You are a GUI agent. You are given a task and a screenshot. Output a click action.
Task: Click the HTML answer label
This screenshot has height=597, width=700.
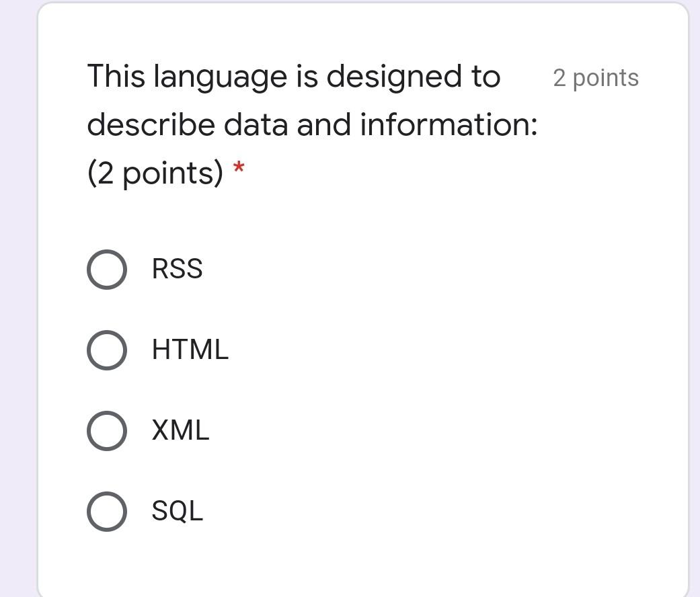(190, 349)
